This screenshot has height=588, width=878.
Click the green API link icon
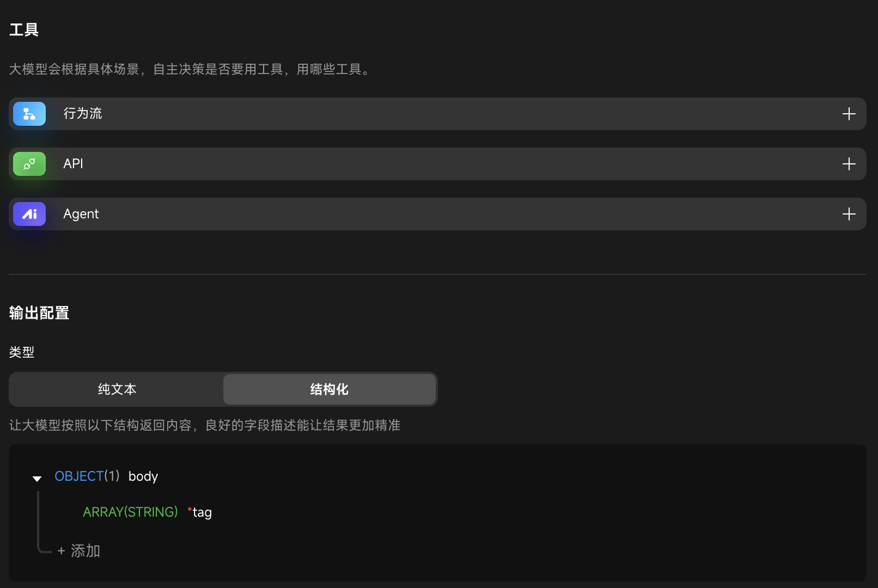[29, 164]
